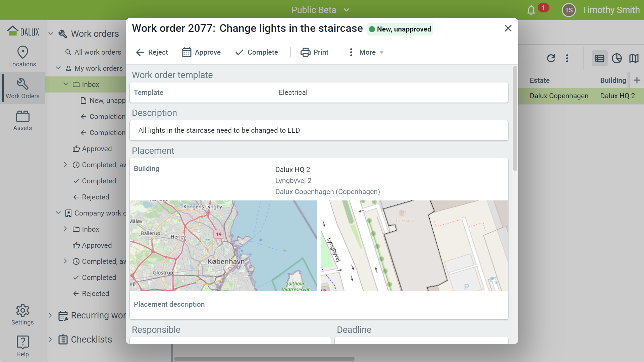Switch to the map view icon
This screenshot has height=362, width=644.
click(x=634, y=58)
